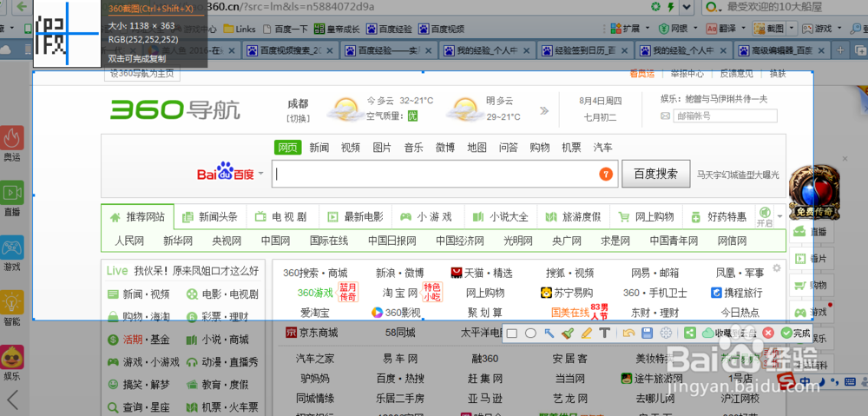Select the 图片 search category tab
The image size is (868, 416).
click(x=382, y=148)
